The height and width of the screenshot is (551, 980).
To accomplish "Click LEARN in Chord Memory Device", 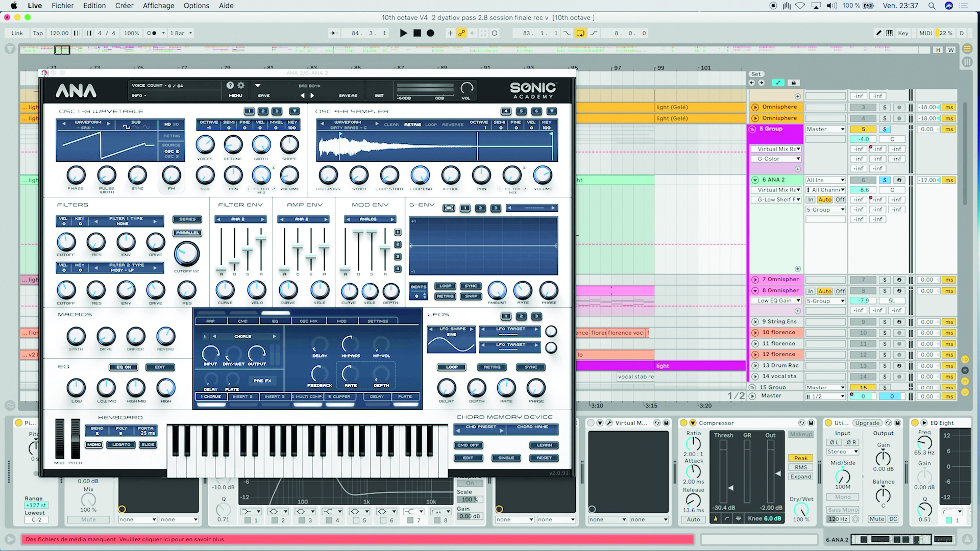I will click(544, 445).
